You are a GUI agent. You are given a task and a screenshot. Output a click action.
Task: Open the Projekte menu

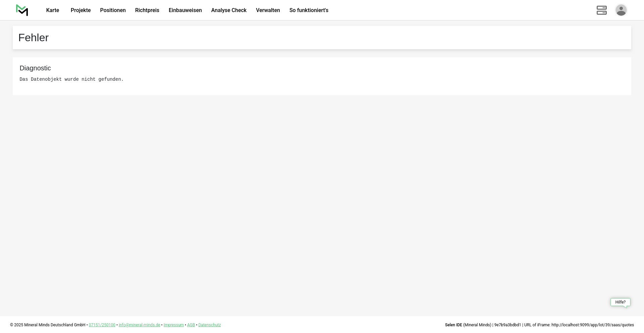click(80, 10)
